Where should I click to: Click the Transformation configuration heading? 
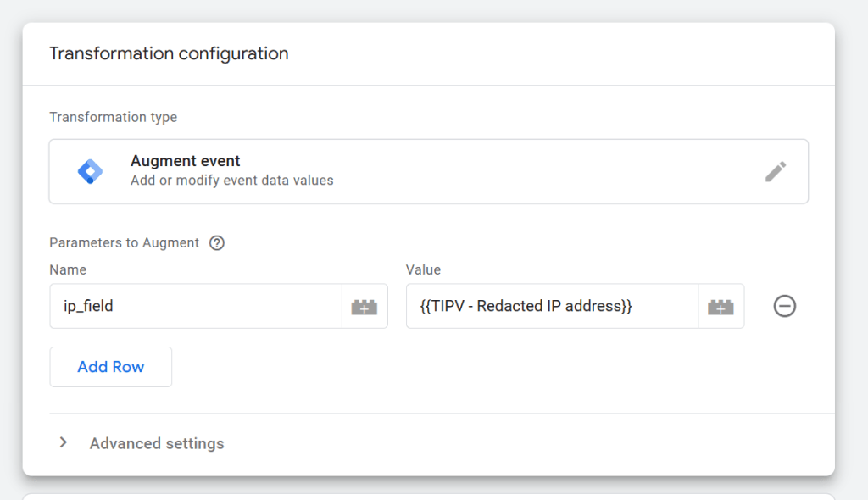[169, 53]
